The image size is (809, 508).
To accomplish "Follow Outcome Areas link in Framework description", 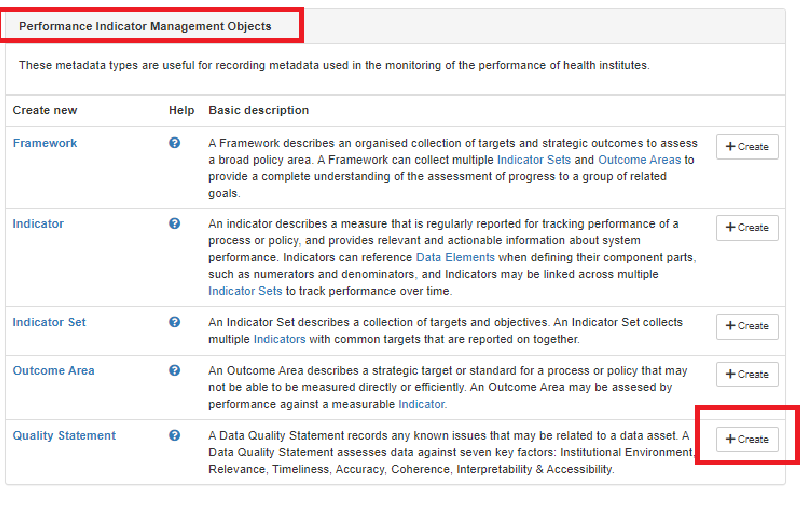I will click(x=639, y=160).
